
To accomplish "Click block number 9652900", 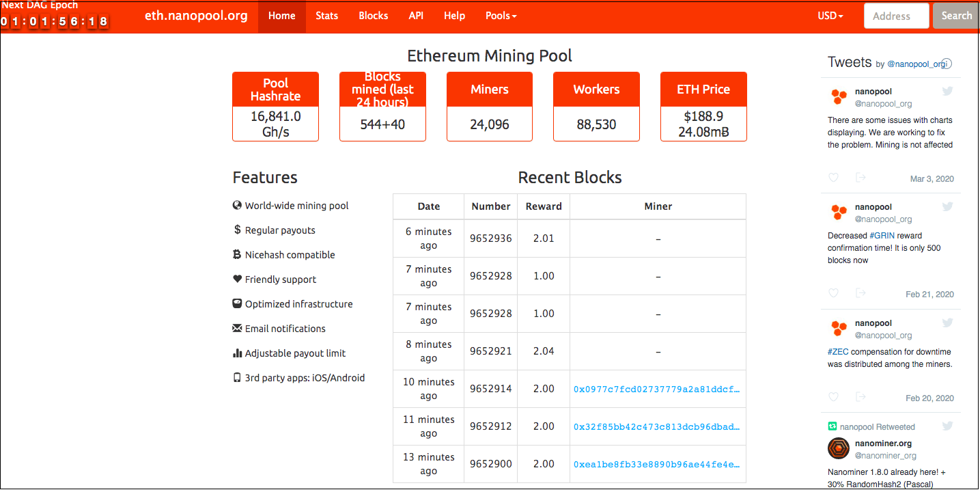I will point(490,464).
